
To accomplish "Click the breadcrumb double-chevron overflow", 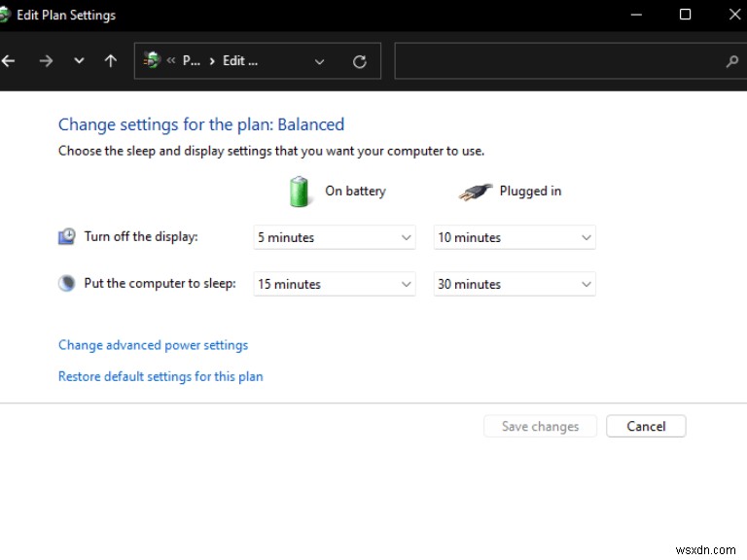I will pyautogui.click(x=171, y=60).
